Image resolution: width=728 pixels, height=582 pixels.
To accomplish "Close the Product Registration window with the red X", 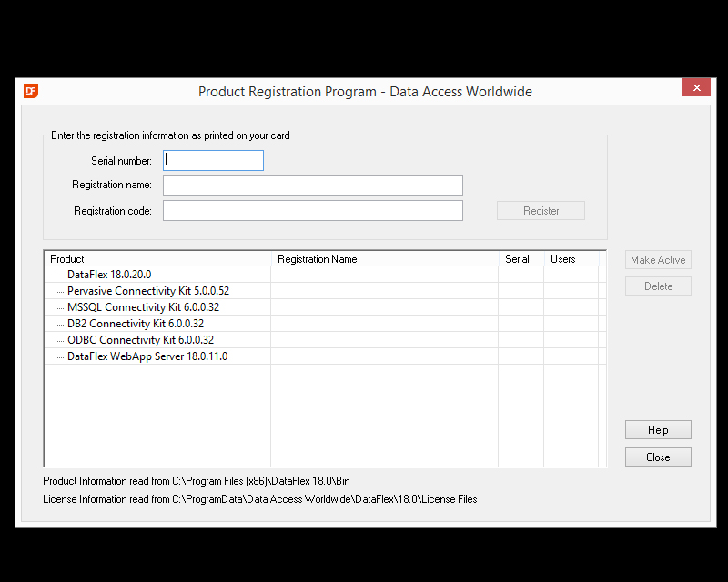I will (696, 87).
